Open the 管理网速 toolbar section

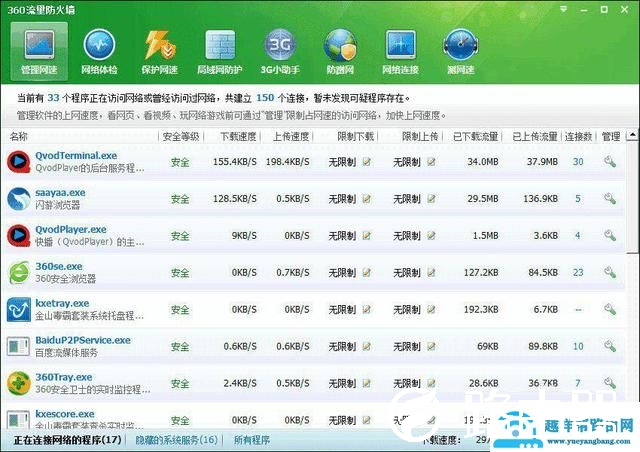[39, 51]
